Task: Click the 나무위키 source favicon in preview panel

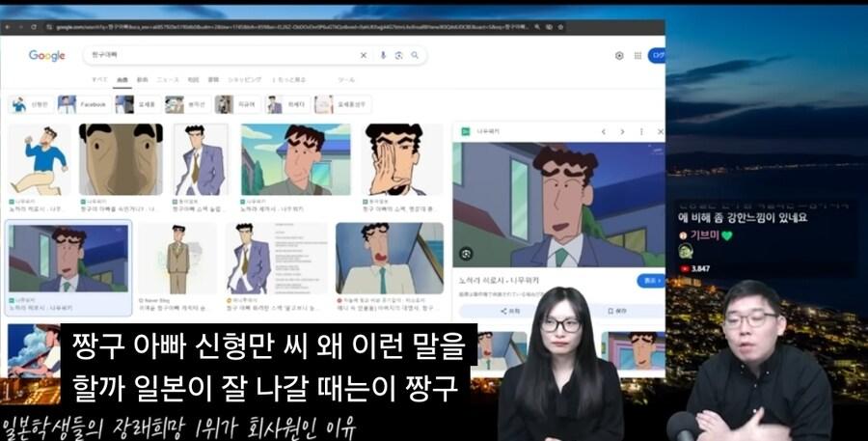Action: point(466,132)
